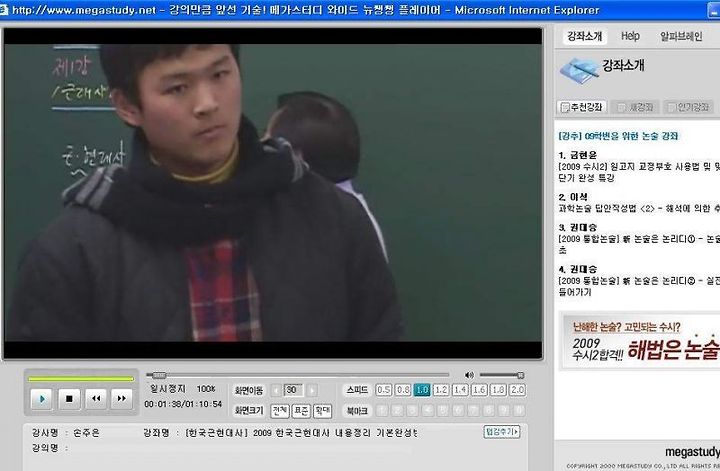Adjust the volume slider handle
The width and height of the screenshot is (720, 471).
click(520, 375)
